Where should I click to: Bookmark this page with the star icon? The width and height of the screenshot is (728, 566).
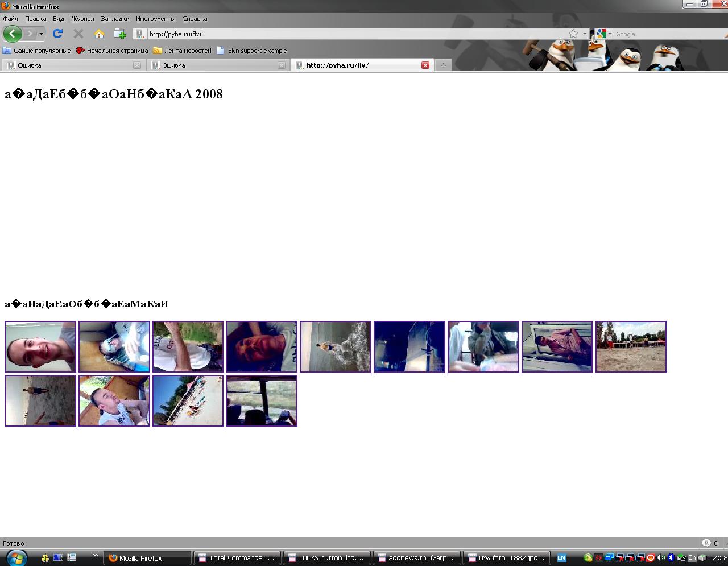(x=573, y=34)
